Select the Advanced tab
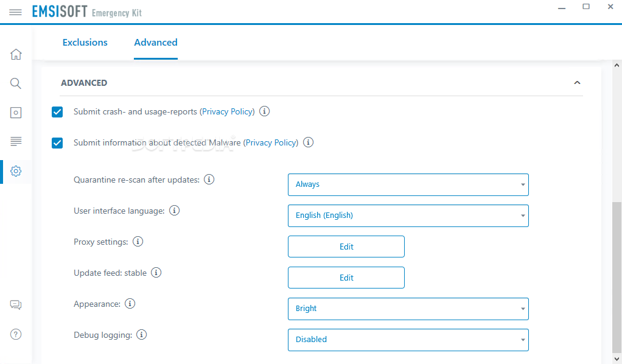The height and width of the screenshot is (364, 622). pyautogui.click(x=156, y=43)
